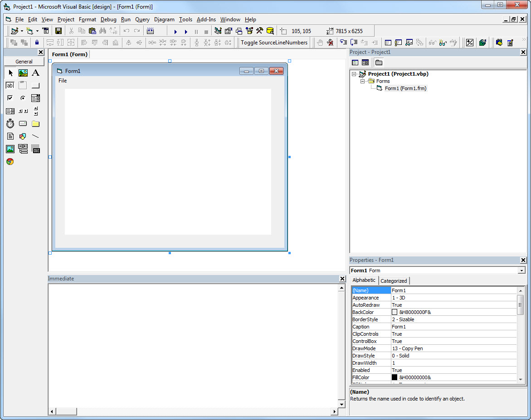Select the CheckBox control tool

tap(10, 98)
